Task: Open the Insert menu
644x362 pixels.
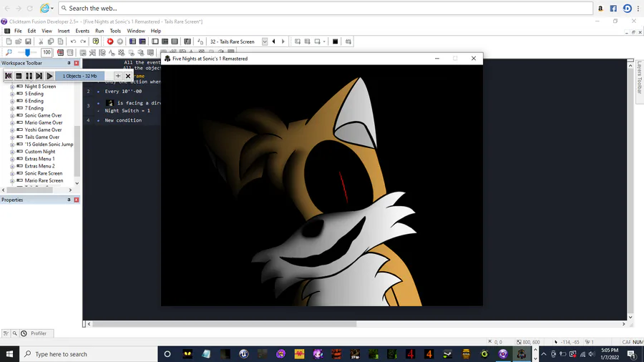Action: 63,31
